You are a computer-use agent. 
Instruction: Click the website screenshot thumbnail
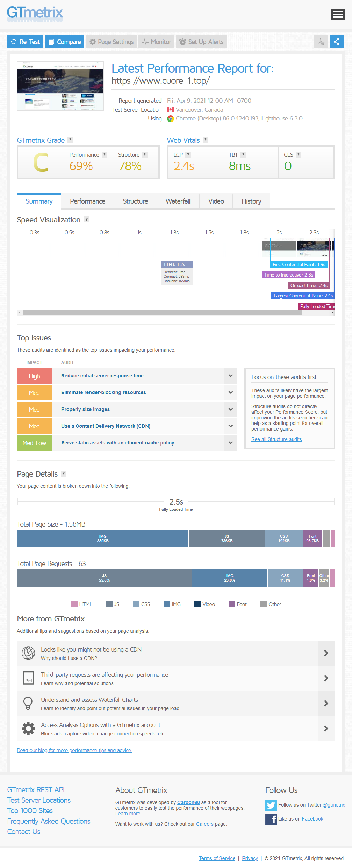click(x=60, y=86)
